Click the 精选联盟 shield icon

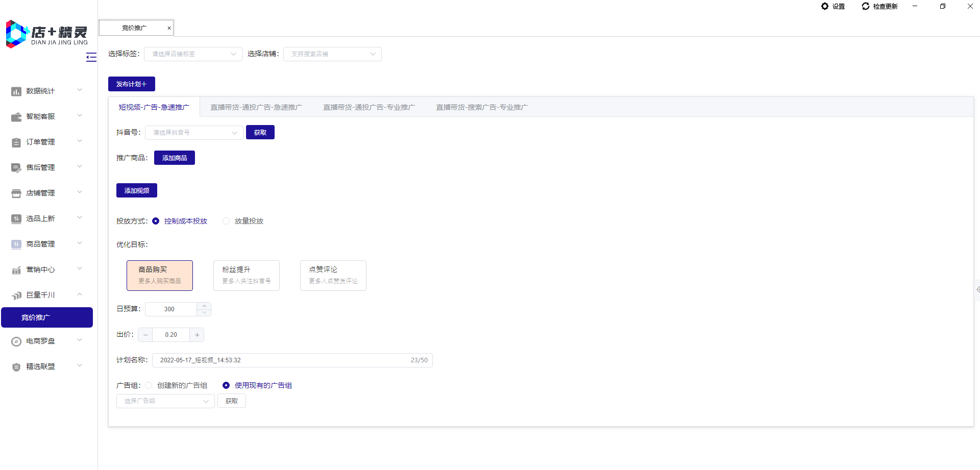pyautogui.click(x=16, y=367)
